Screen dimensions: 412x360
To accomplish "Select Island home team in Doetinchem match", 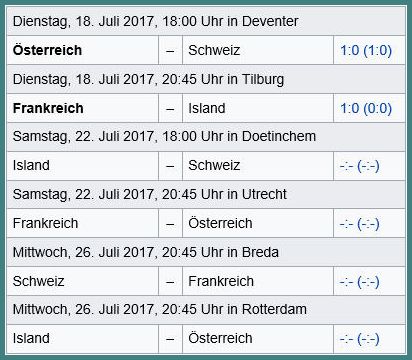I will coord(83,166).
